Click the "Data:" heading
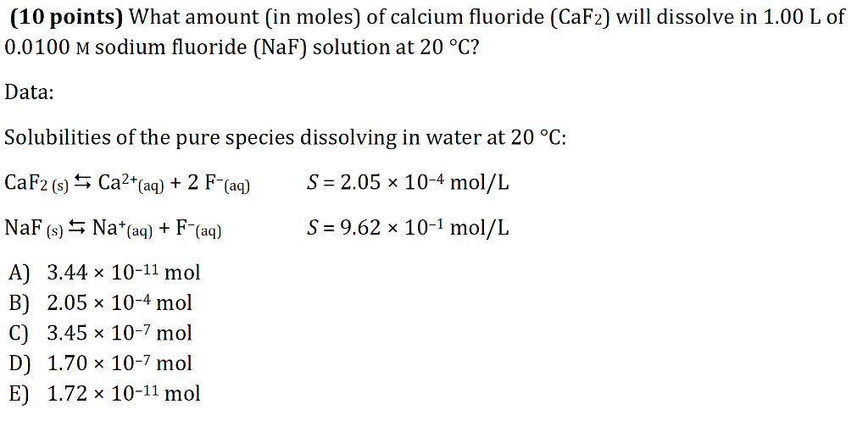868x443 pixels. (x=30, y=91)
